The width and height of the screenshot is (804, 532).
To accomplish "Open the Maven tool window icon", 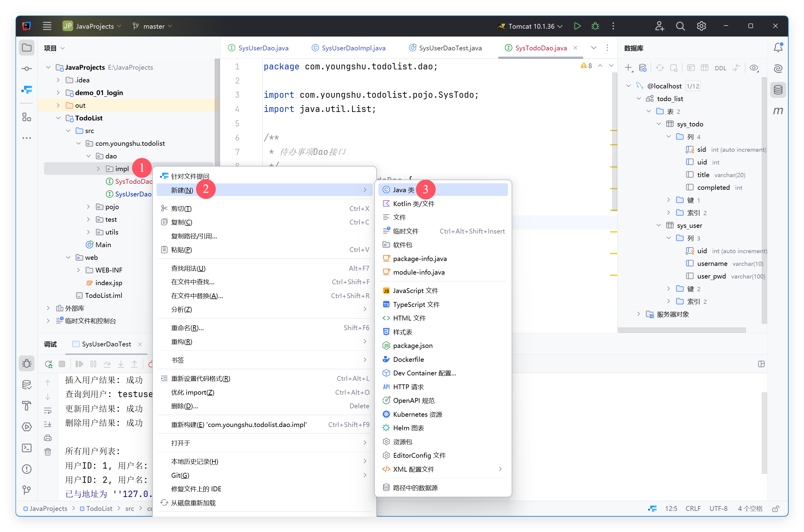I will pyautogui.click(x=778, y=111).
